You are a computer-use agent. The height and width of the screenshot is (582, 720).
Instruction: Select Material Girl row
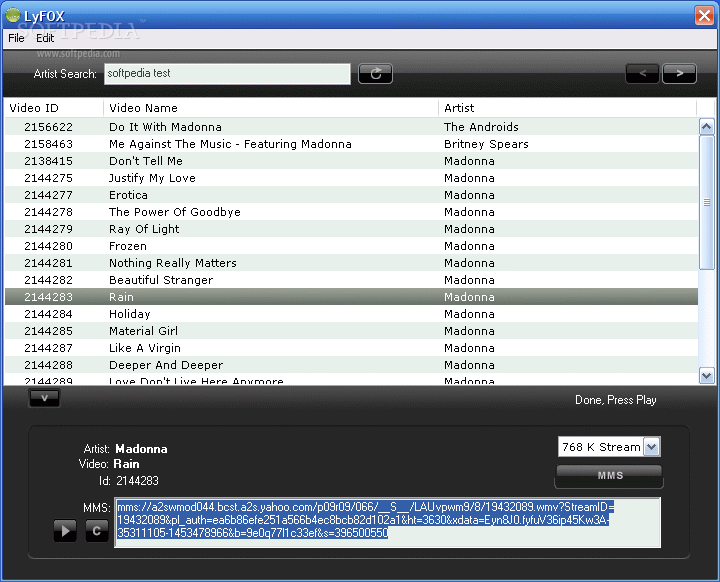click(x=351, y=331)
